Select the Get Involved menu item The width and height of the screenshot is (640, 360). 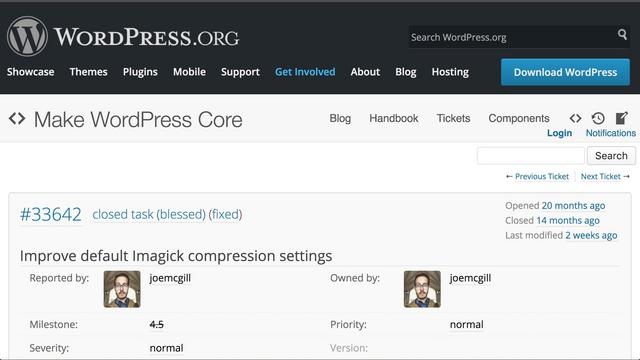305,72
